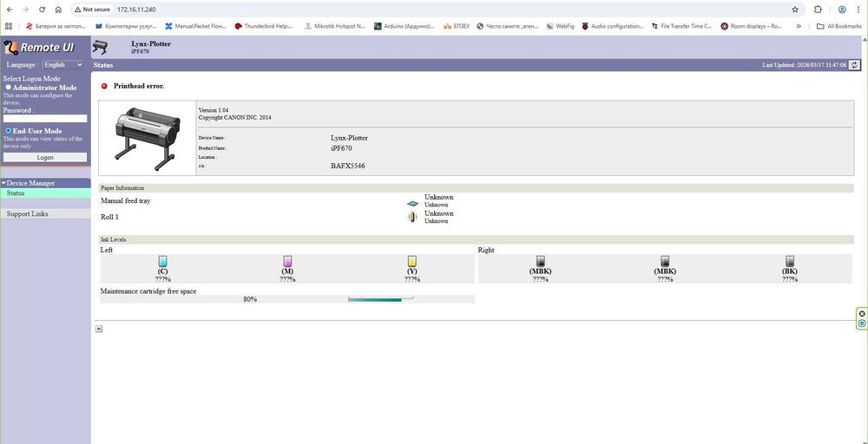The height and width of the screenshot is (444, 868).
Task: Click the maintenance cartridge free space bar
Action: 380,299
